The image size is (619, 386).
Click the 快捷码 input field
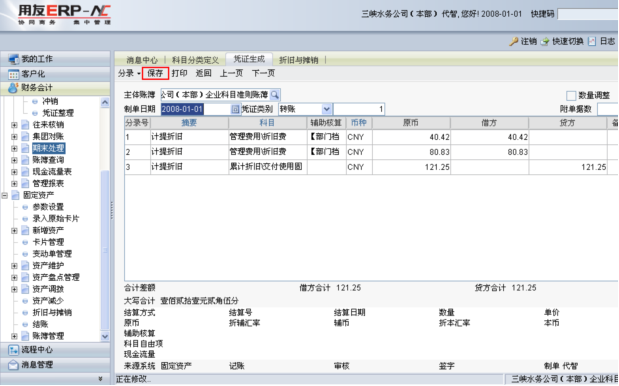588,14
